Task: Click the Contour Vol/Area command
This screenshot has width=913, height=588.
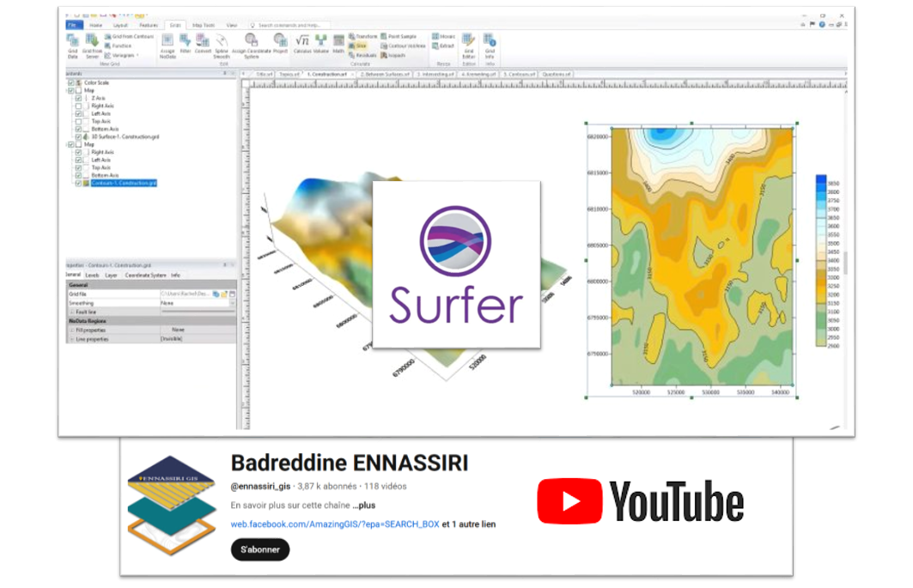Action: [403, 46]
